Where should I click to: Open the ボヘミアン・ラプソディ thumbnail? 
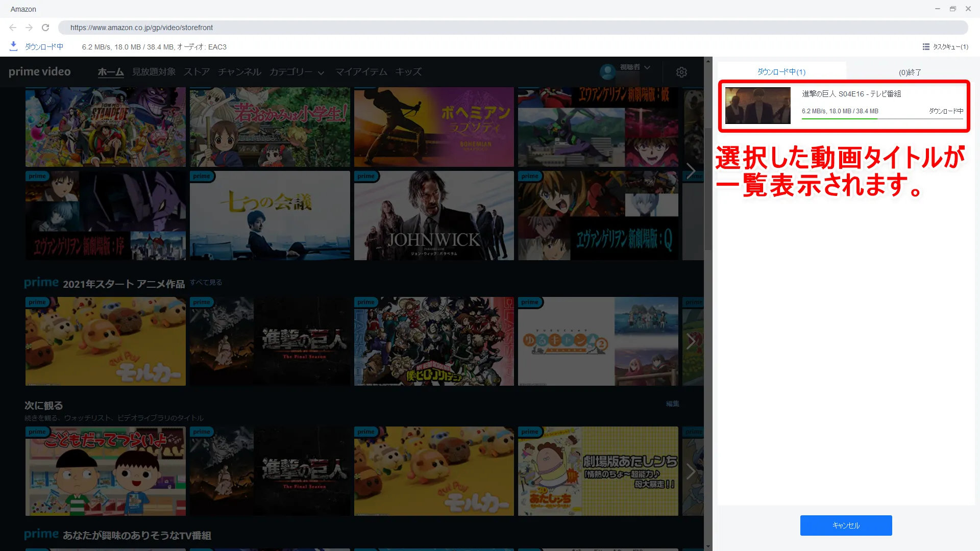[434, 127]
